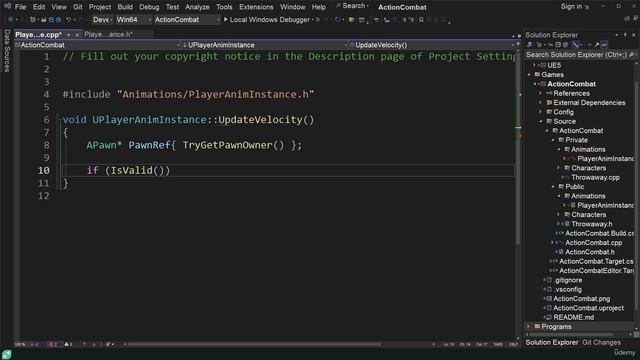The width and height of the screenshot is (640, 360).
Task: Click the Save icon in toolbar
Action: (51, 20)
